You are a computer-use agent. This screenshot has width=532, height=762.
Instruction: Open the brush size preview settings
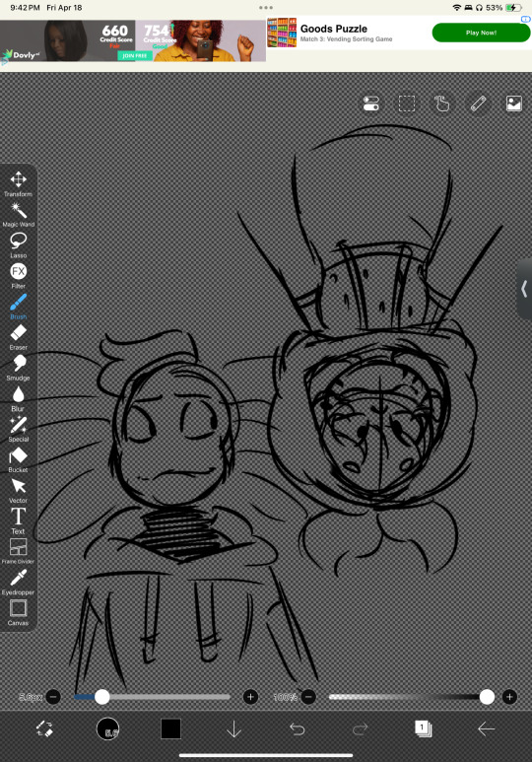pos(107,728)
